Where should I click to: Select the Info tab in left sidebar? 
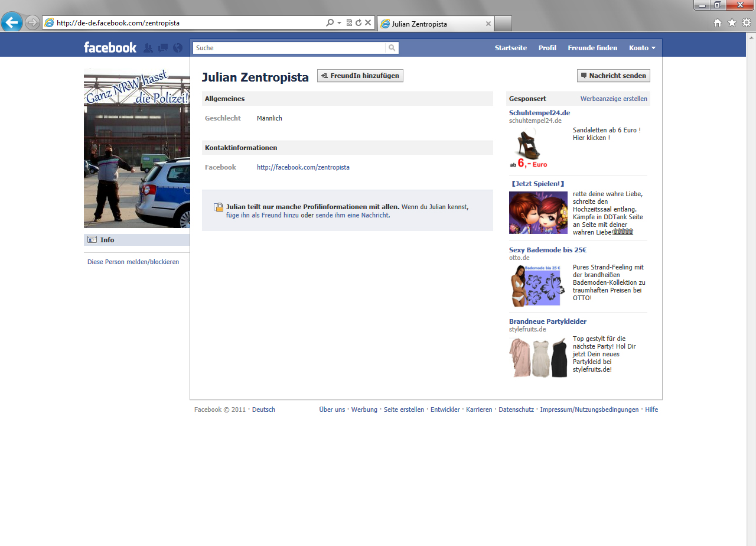click(x=107, y=240)
